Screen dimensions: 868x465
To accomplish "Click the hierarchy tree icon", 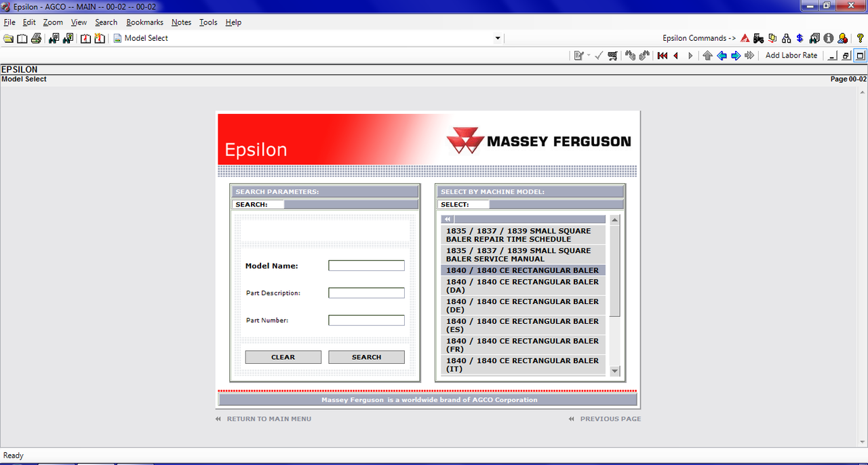I will pos(786,38).
